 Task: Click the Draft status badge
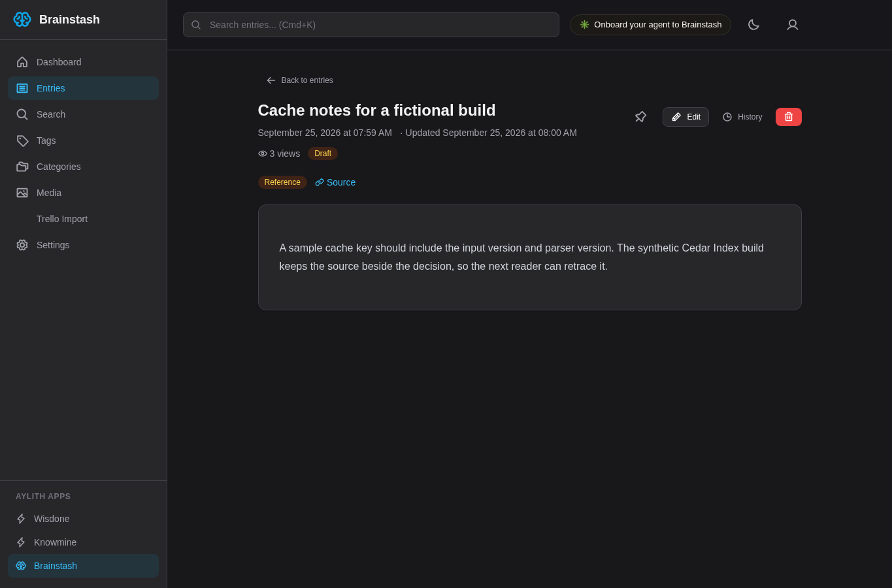323,154
